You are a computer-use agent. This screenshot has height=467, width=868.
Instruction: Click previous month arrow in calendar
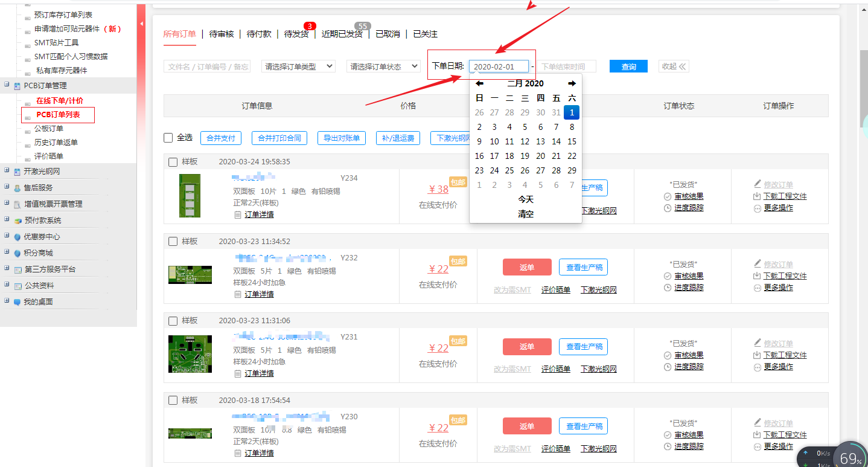coord(479,83)
